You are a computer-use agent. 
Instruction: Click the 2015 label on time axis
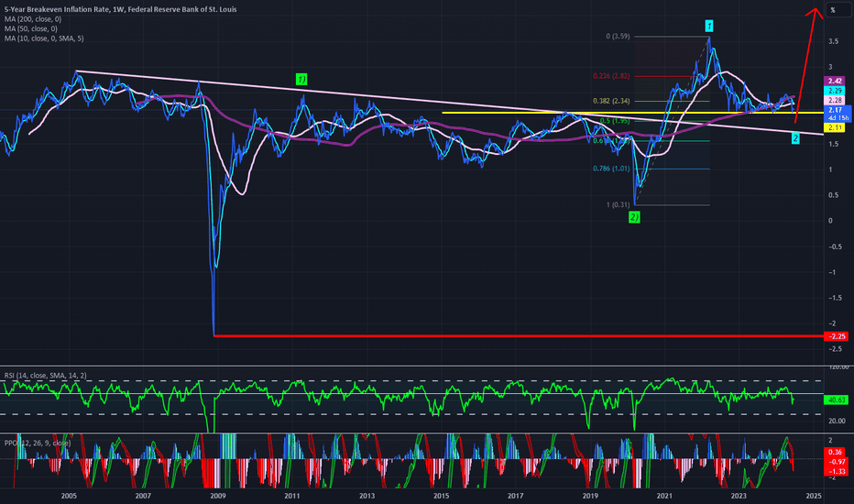pyautogui.click(x=441, y=496)
